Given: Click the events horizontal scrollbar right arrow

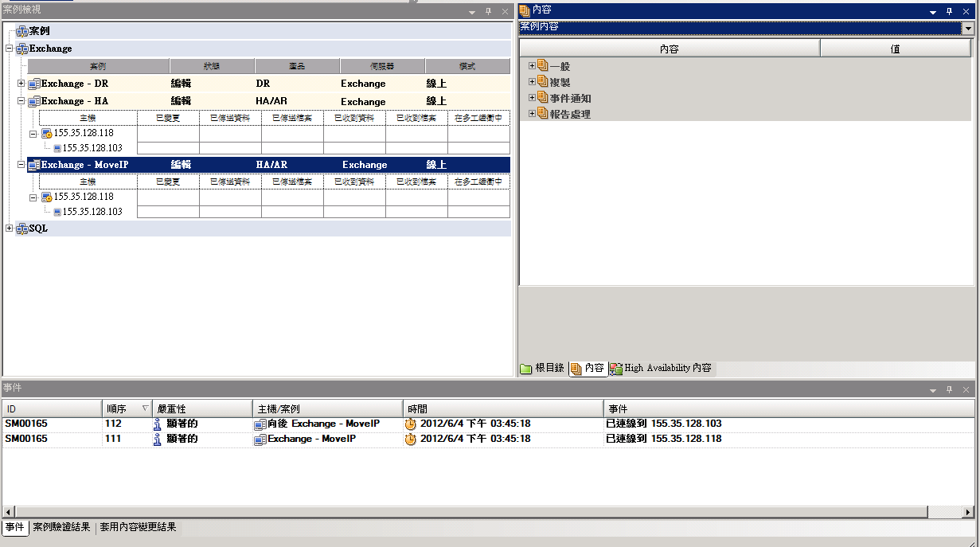Looking at the screenshot, I should (x=968, y=512).
